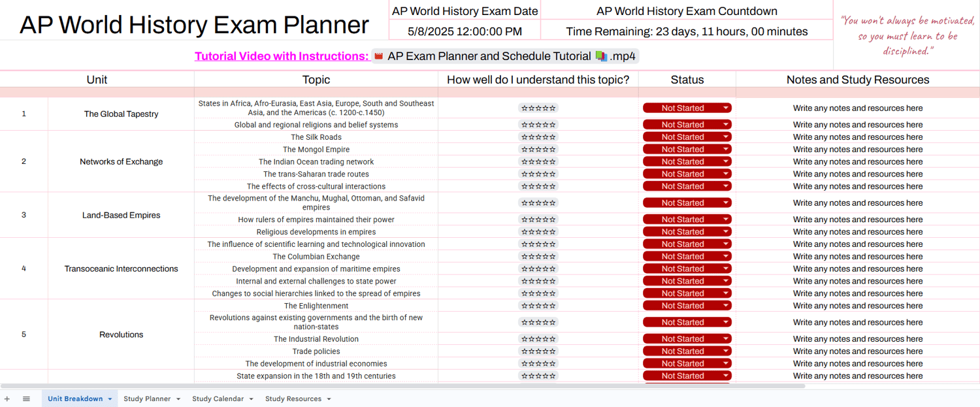
Task: Open the all sheets list icon
Action: coord(26,399)
